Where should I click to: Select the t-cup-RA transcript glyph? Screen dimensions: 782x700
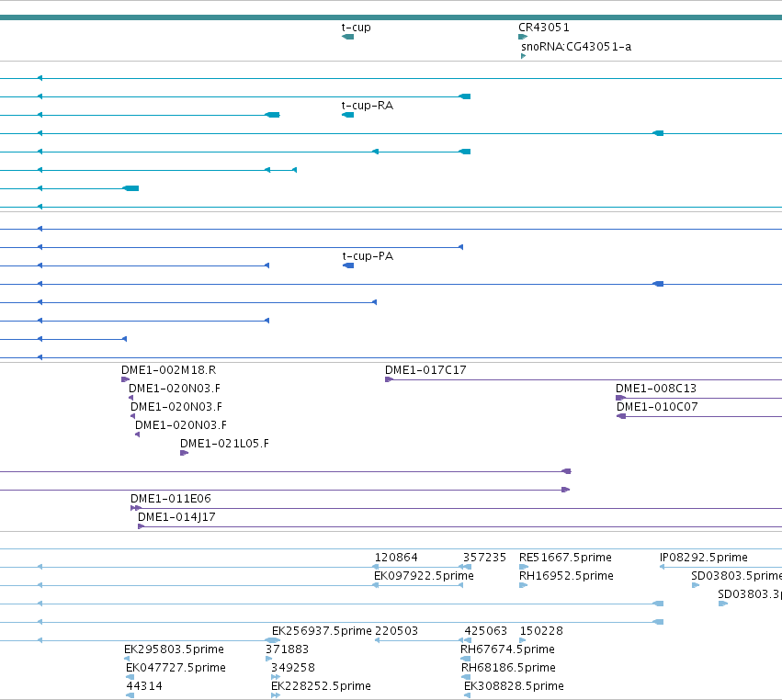347,115
